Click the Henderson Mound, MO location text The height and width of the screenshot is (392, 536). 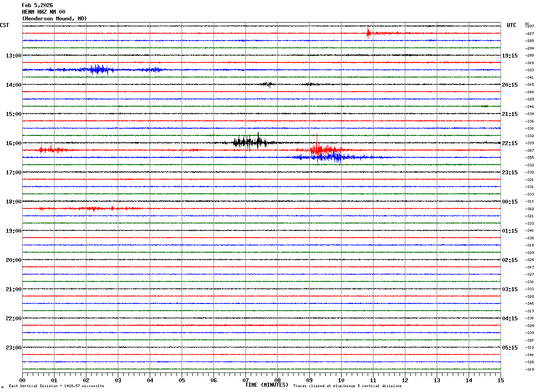click(x=54, y=19)
